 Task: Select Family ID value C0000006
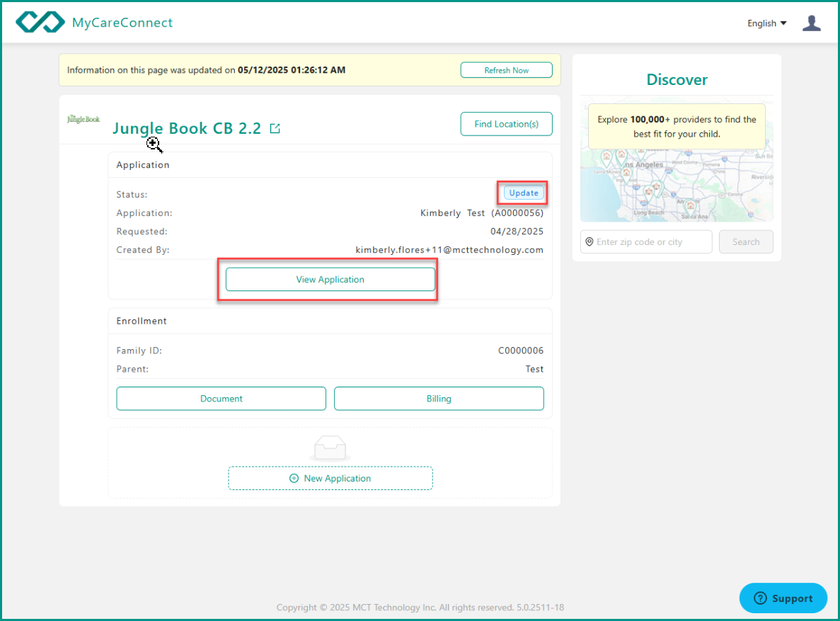pos(521,351)
